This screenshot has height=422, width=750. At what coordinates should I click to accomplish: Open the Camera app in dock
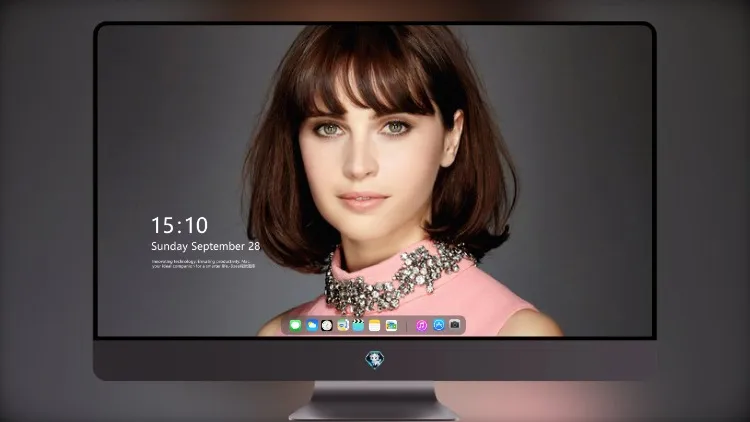coord(455,325)
